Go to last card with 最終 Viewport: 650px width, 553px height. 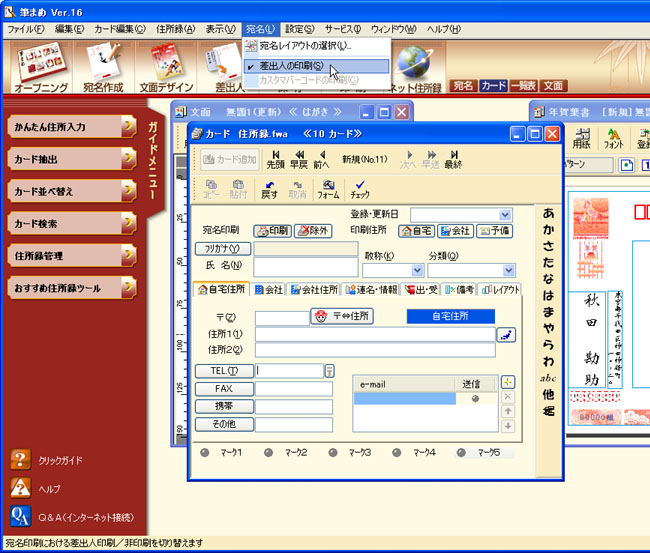tap(453, 159)
